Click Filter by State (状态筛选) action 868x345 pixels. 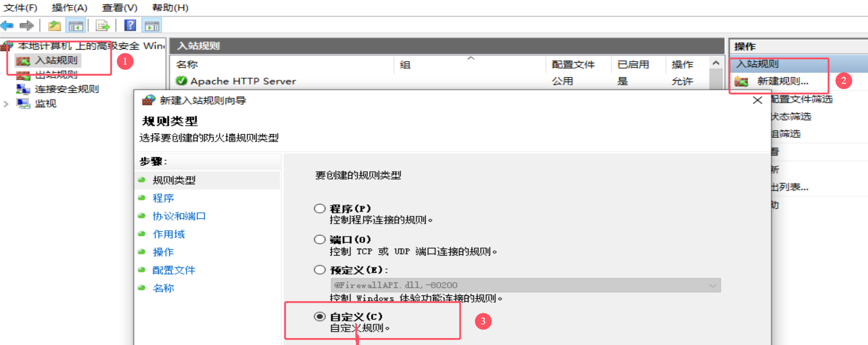pyautogui.click(x=791, y=116)
